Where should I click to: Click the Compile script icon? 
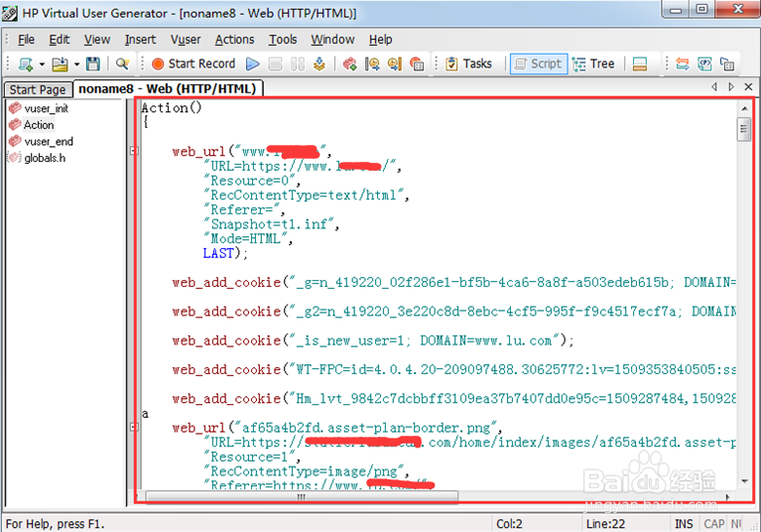pos(319,65)
